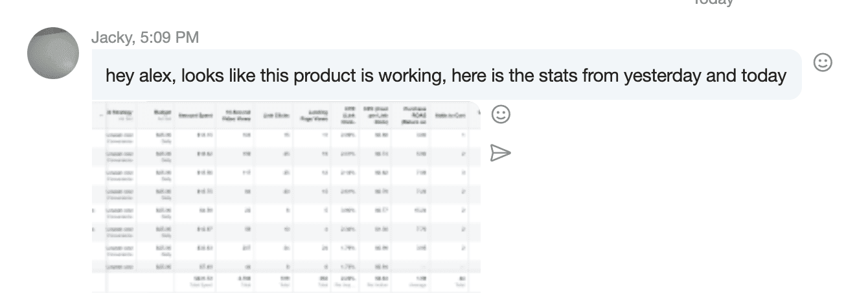The image size is (868, 293).
Task: Forward the shared stats image
Action: 501,152
